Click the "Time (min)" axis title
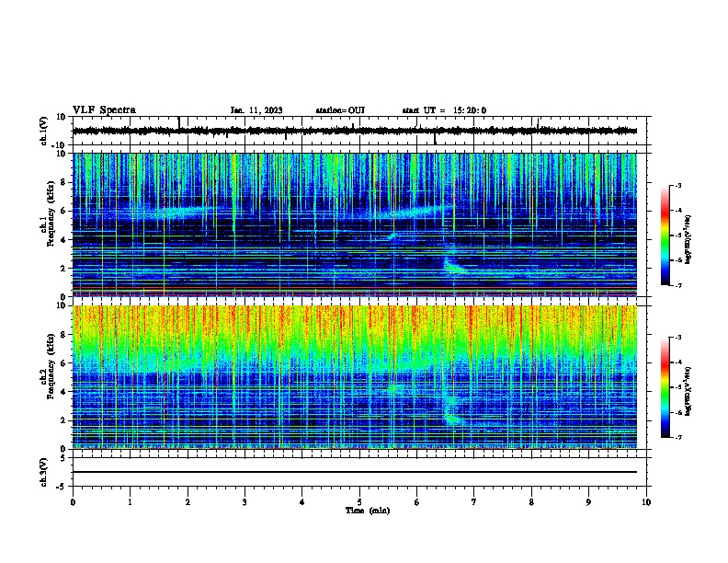 [368, 511]
